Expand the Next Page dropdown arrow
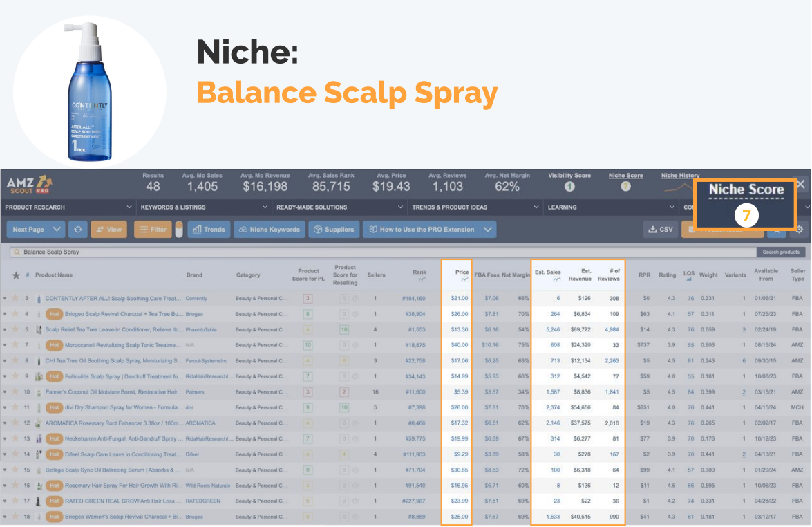This screenshot has height=527, width=812. coord(55,229)
